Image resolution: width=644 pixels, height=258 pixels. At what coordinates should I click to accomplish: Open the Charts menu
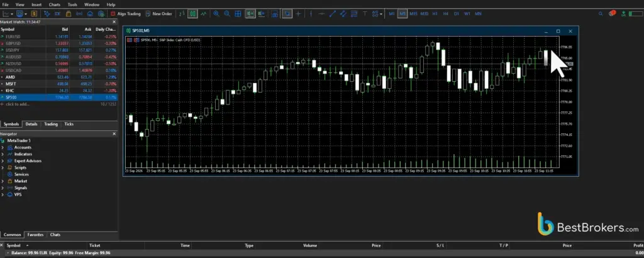[x=54, y=4]
